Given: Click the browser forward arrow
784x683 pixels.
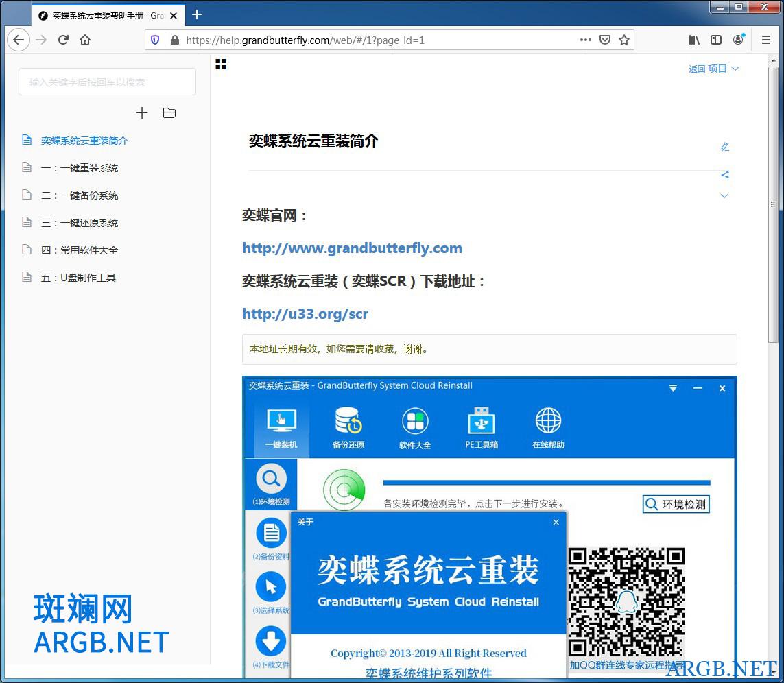Looking at the screenshot, I should [x=42, y=40].
